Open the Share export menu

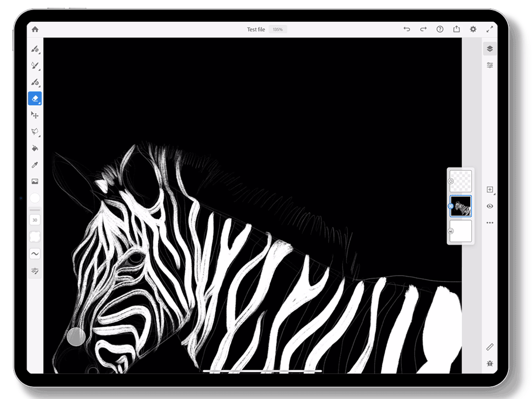pyautogui.click(x=456, y=29)
